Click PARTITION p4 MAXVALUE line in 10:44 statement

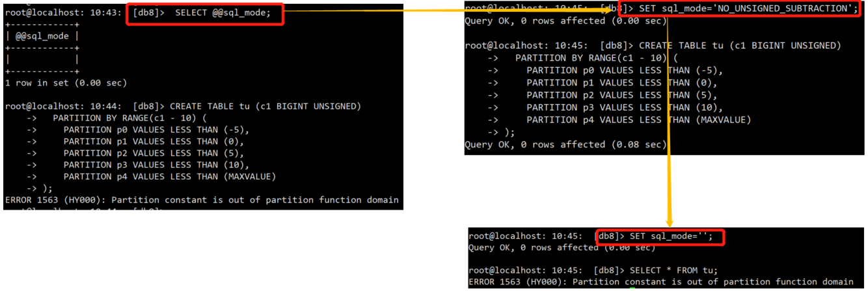(170, 176)
